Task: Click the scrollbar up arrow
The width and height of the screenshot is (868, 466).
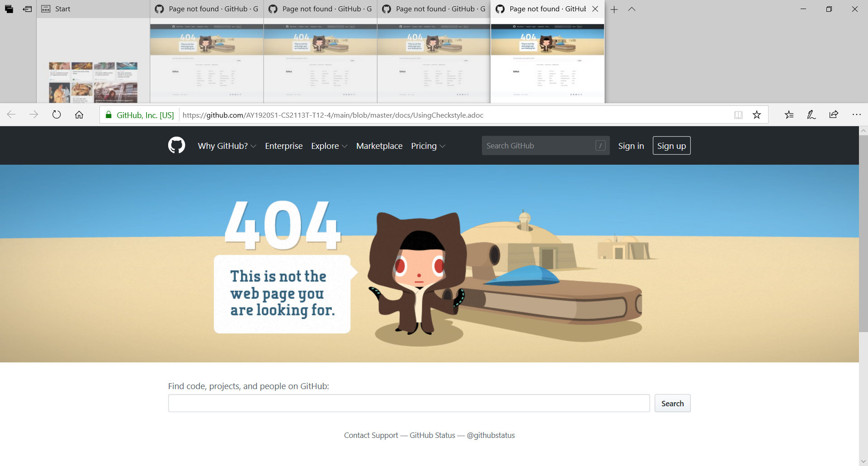Action: pyautogui.click(x=863, y=131)
